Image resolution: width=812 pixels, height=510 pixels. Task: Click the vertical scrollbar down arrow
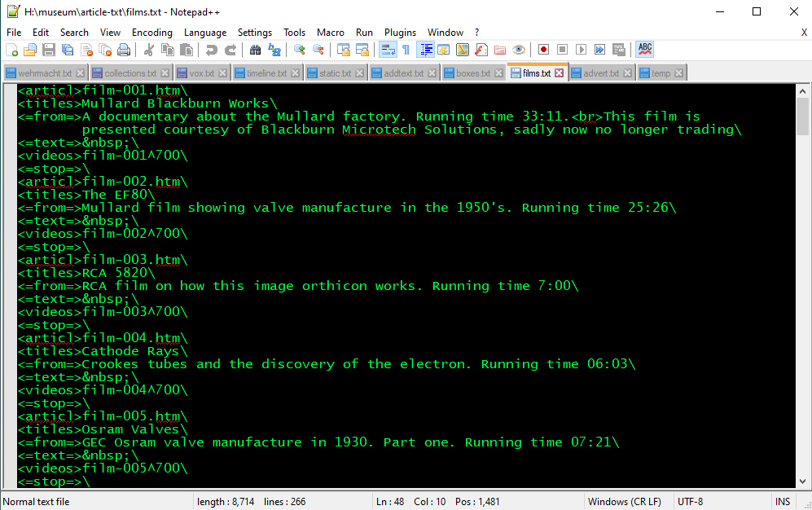pyautogui.click(x=802, y=481)
